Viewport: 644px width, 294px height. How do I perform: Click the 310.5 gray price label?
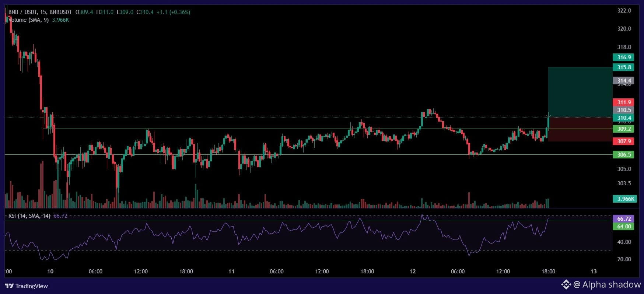point(623,110)
